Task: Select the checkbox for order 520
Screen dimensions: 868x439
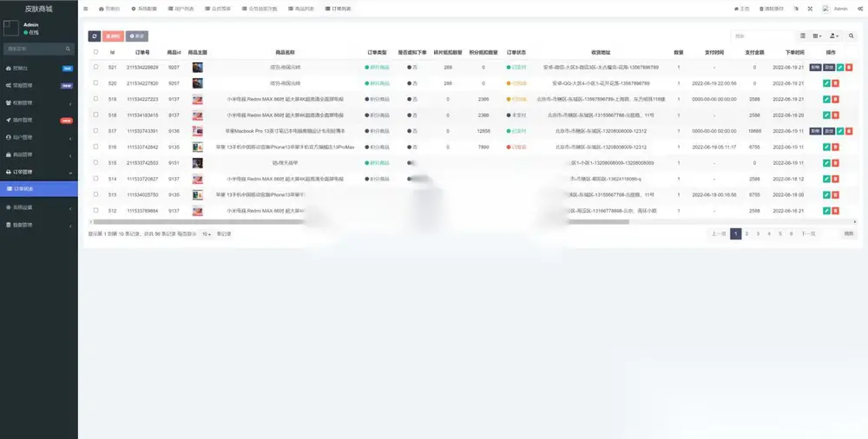Action: click(x=95, y=83)
